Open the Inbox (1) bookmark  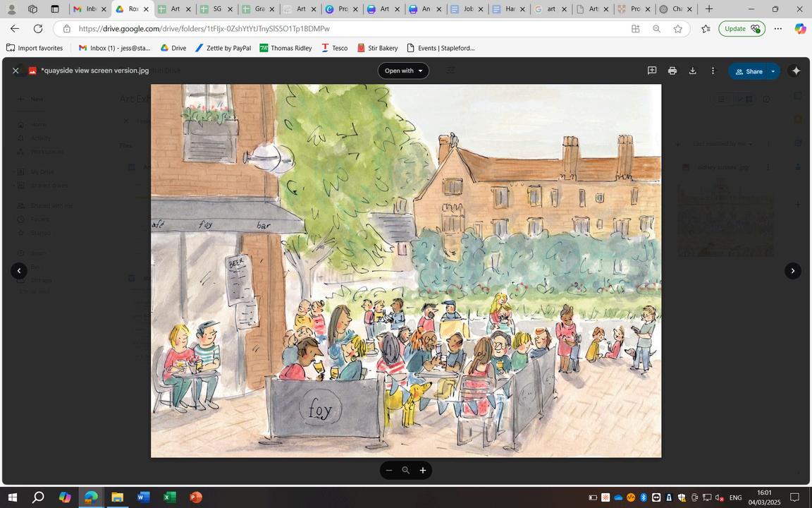pos(114,48)
